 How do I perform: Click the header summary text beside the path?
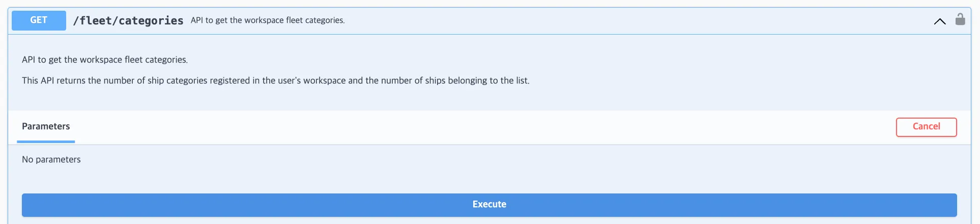[x=268, y=20]
